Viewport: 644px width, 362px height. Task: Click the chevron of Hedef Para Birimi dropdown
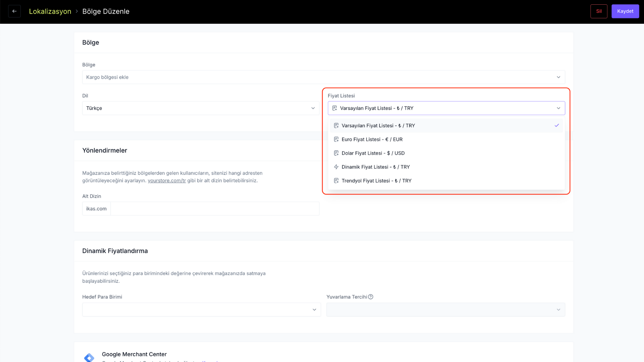point(314,309)
